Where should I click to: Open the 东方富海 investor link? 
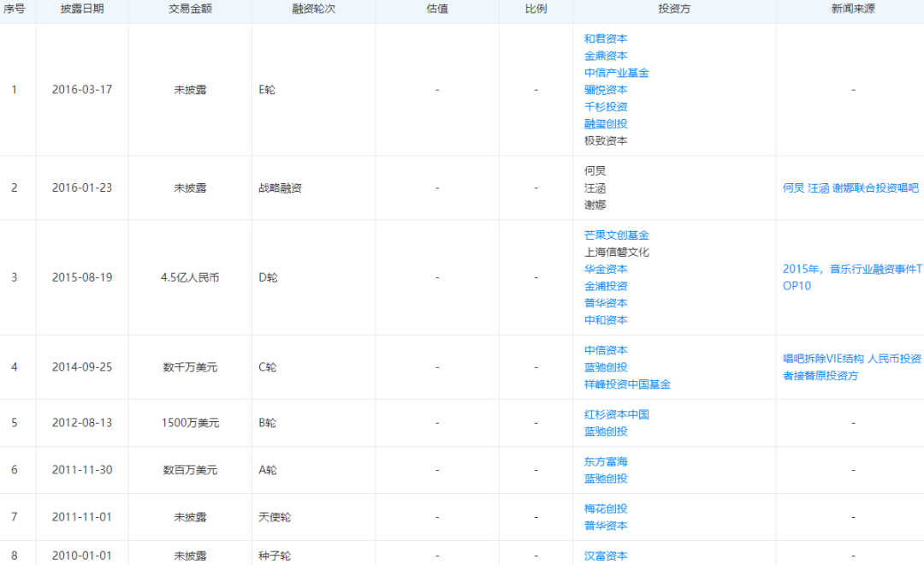pos(605,461)
